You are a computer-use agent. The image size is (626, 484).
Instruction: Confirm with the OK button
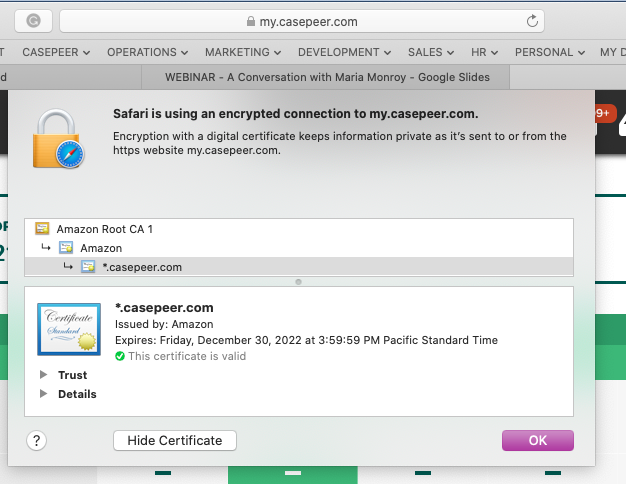coord(538,440)
